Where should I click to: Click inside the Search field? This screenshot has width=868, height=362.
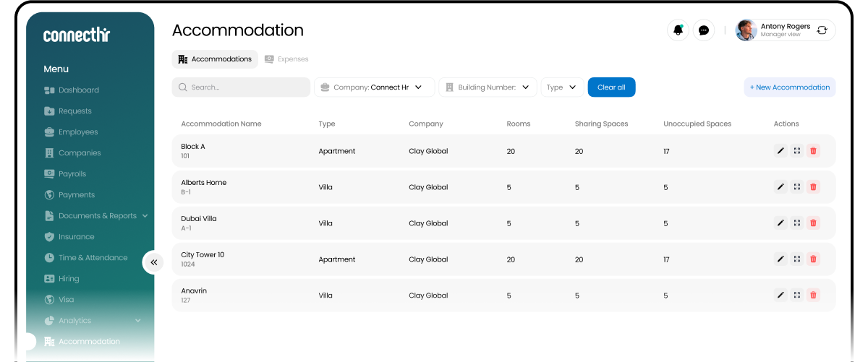pos(241,87)
